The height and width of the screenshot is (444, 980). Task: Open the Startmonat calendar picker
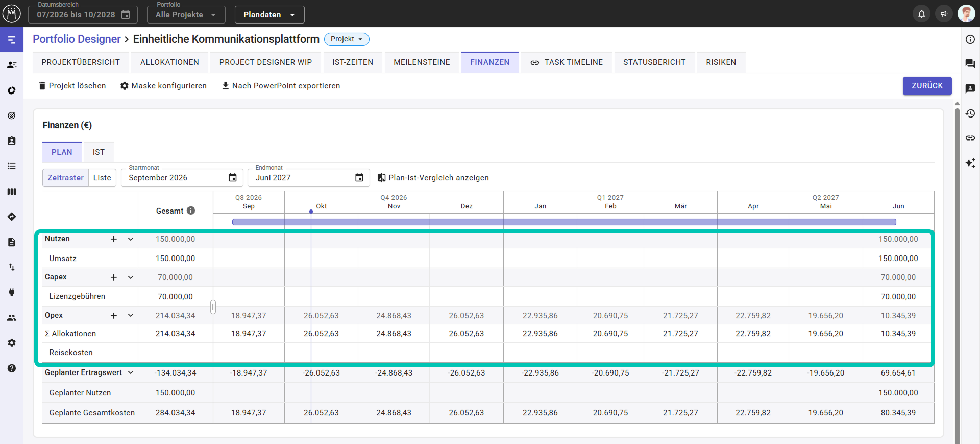click(x=233, y=178)
